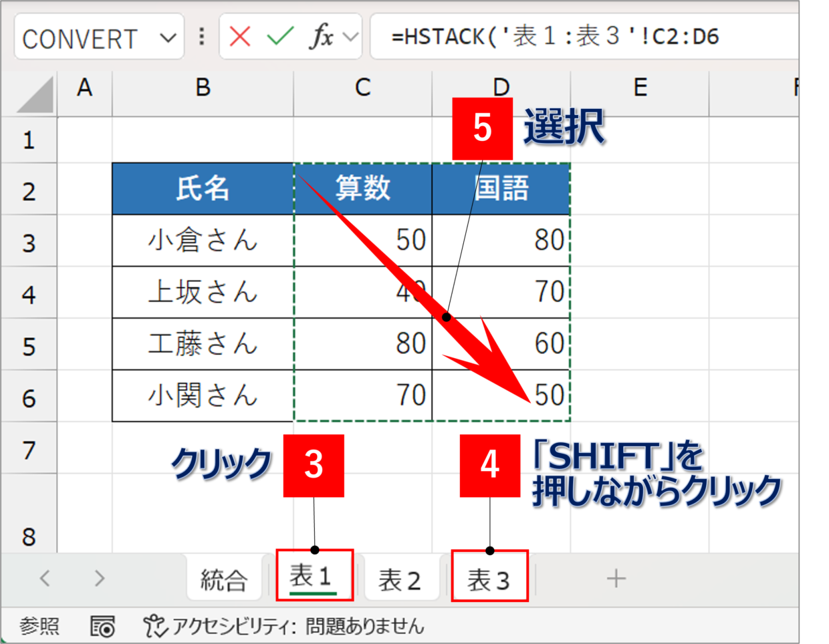Switch to the 統合 sheet tab
829x644 pixels.
(223, 579)
